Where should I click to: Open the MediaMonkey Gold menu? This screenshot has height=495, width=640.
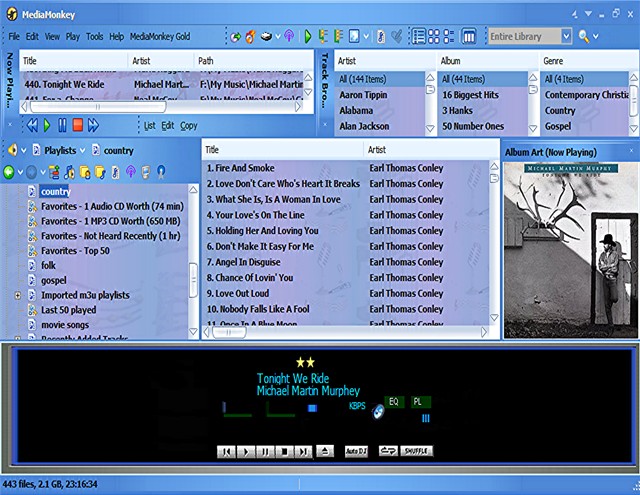pyautogui.click(x=160, y=36)
